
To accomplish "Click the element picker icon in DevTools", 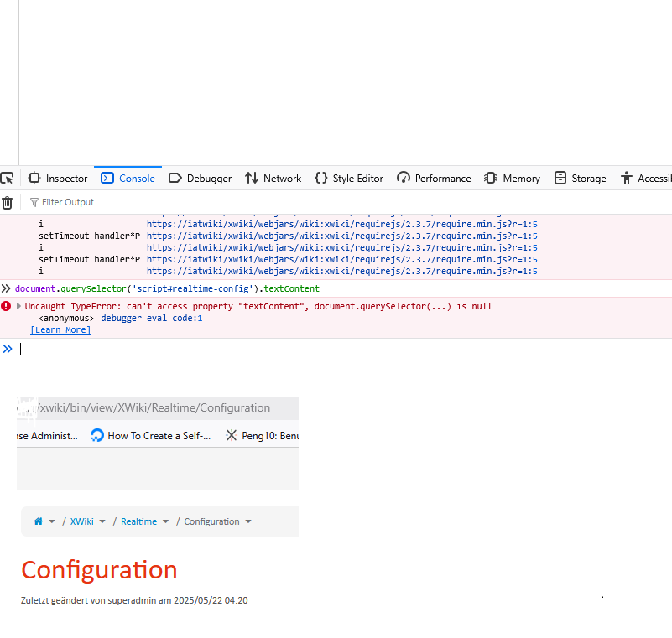I will pyautogui.click(x=7, y=178).
